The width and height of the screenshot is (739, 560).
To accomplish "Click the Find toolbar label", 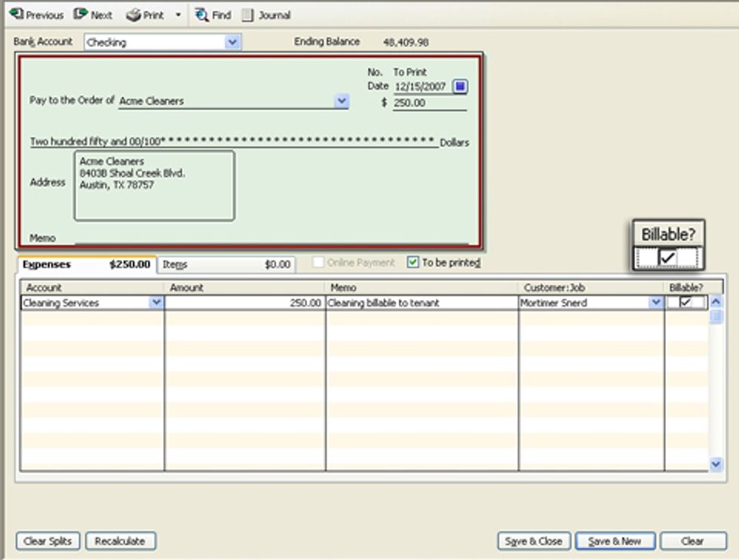I will click(222, 15).
